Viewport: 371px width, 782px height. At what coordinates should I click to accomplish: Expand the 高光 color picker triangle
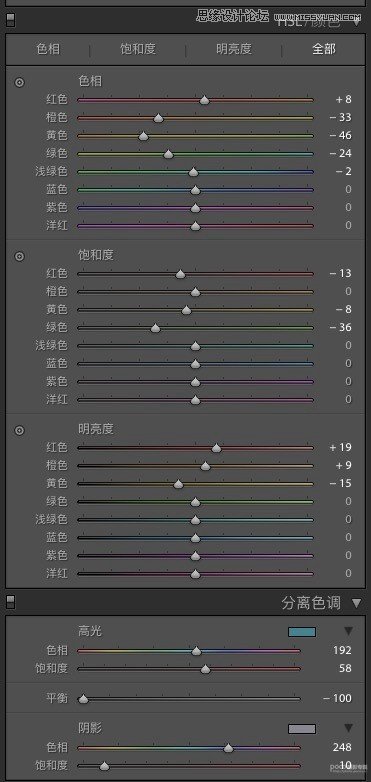349,631
